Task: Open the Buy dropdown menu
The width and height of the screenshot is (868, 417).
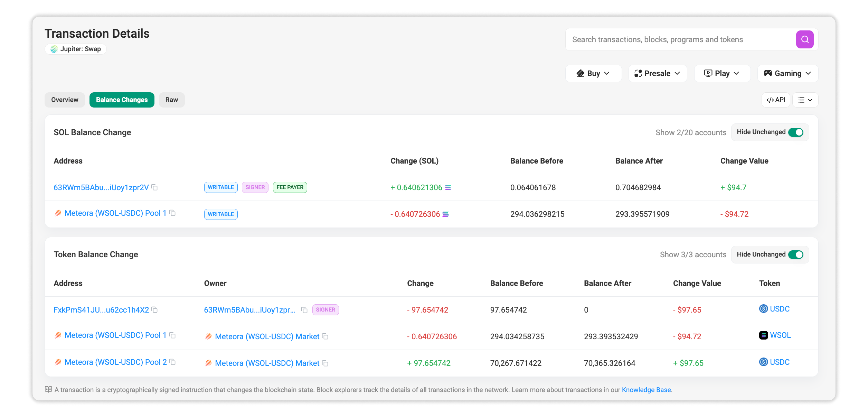Action: (x=593, y=73)
